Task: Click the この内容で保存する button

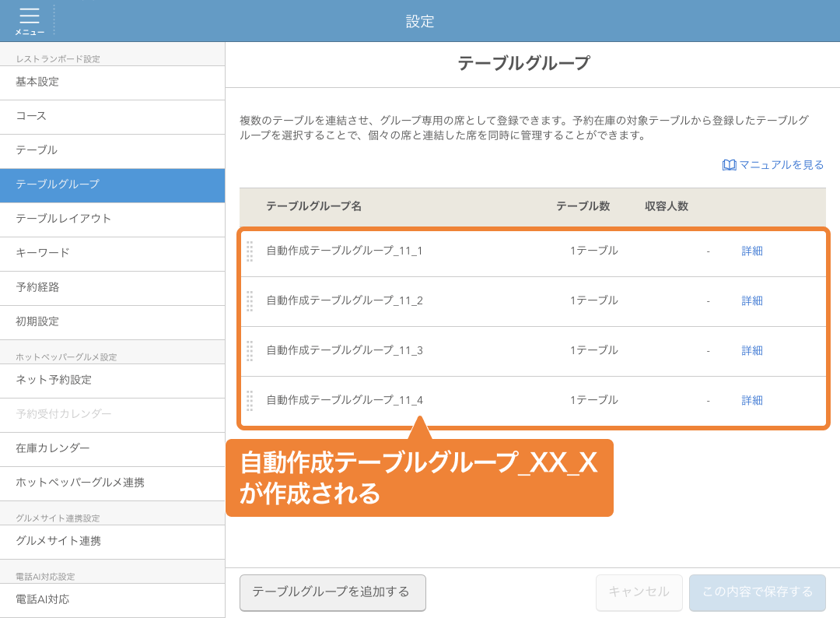Action: (757, 592)
